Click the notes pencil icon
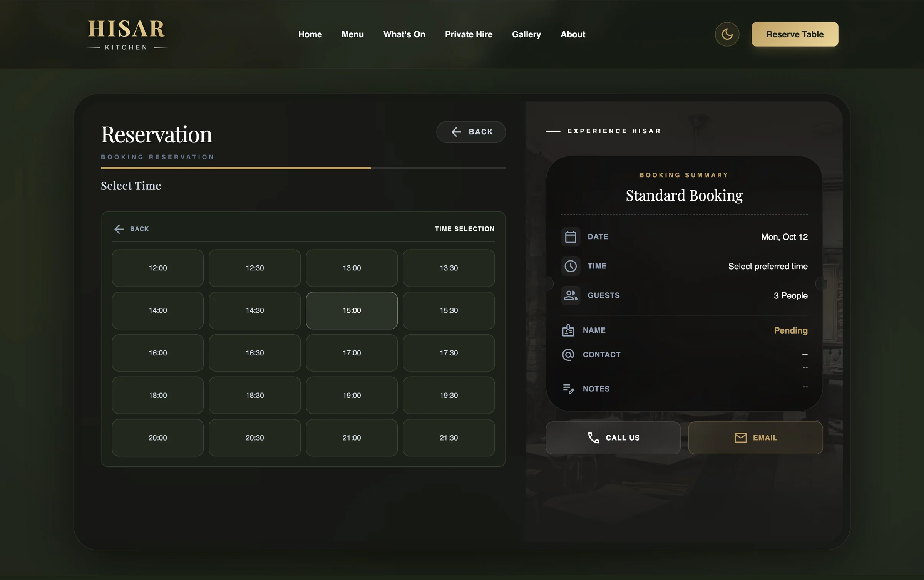The width and height of the screenshot is (924, 580). 568,389
